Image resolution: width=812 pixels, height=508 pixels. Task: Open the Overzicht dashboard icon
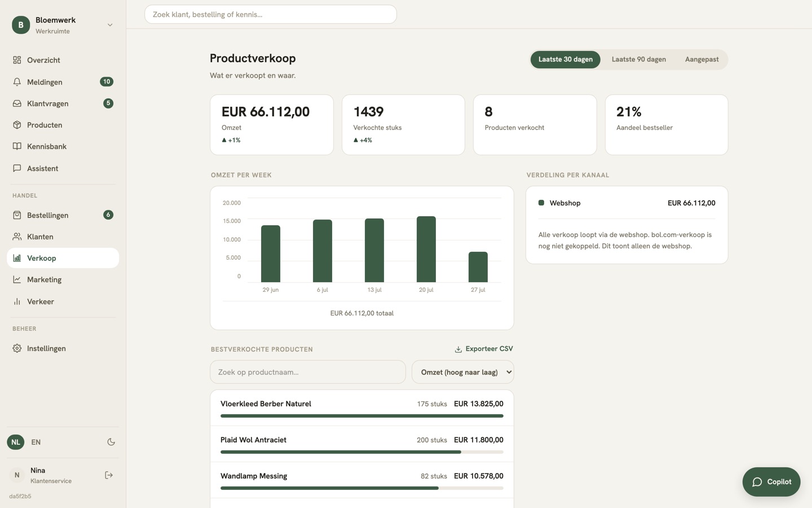point(17,60)
